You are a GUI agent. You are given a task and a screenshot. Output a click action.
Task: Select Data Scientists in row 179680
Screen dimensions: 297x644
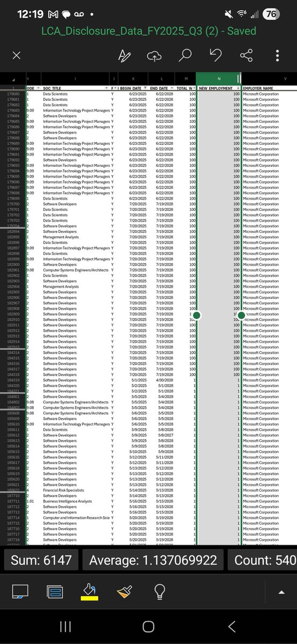(55, 94)
